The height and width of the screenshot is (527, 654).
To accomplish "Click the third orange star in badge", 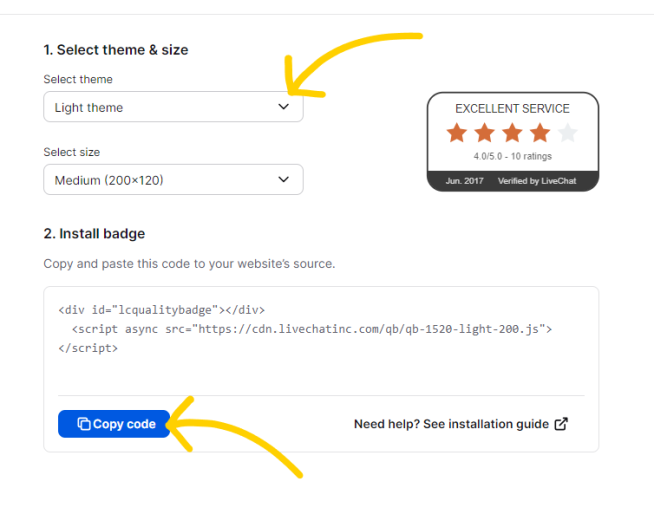I will coord(512,133).
